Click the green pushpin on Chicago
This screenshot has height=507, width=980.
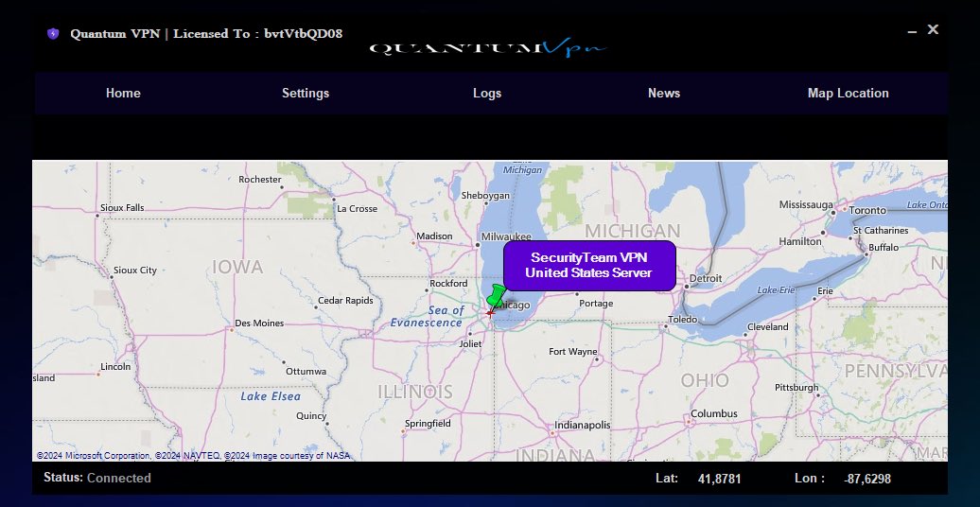click(496, 298)
